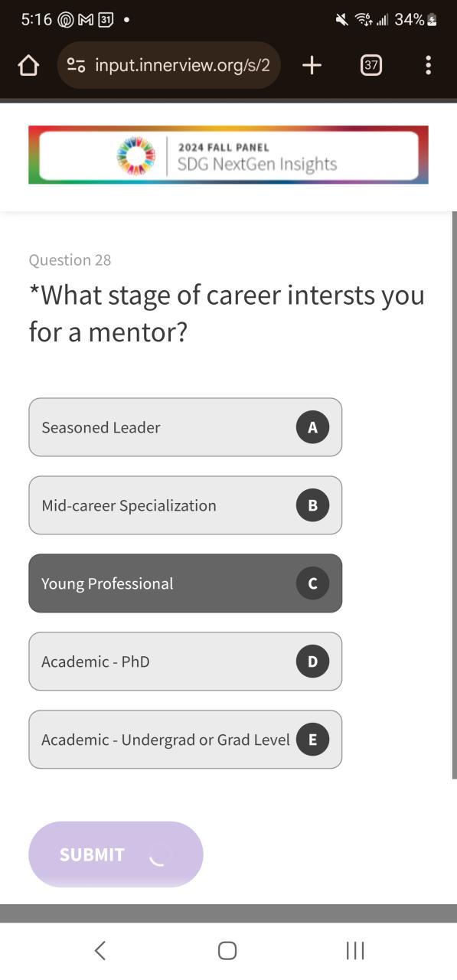The height and width of the screenshot is (980, 457).
Task: Select the Mid-career Specialization option
Action: coord(185,505)
